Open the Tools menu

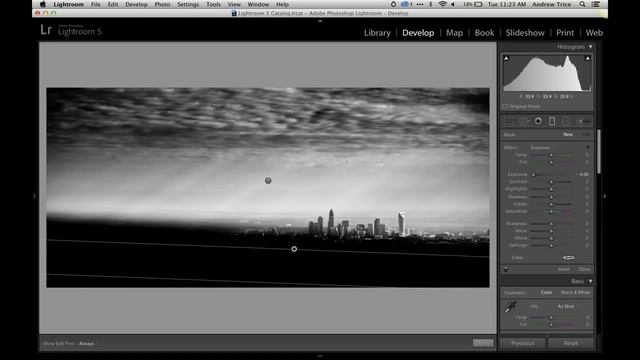[x=213, y=4]
